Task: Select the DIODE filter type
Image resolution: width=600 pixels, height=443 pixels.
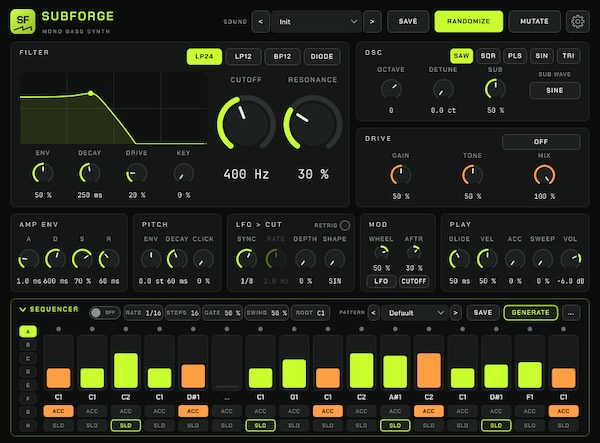Action: (322, 57)
